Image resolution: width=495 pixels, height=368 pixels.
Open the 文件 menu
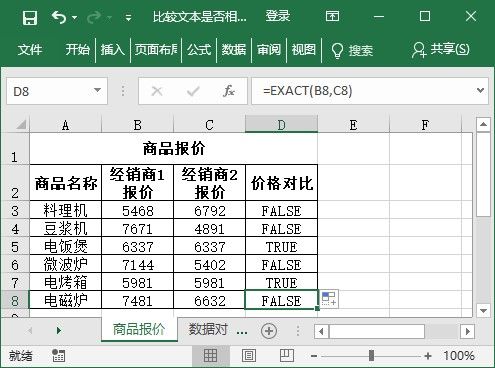[30, 50]
